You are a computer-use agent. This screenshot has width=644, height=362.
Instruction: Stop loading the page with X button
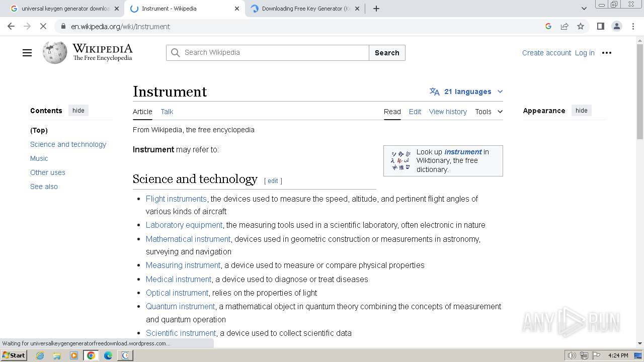(x=43, y=26)
